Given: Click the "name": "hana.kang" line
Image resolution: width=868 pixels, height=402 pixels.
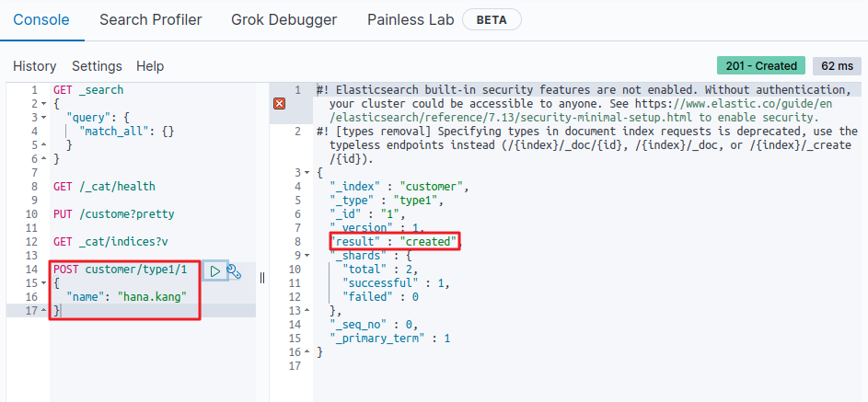Looking at the screenshot, I should point(126,297).
